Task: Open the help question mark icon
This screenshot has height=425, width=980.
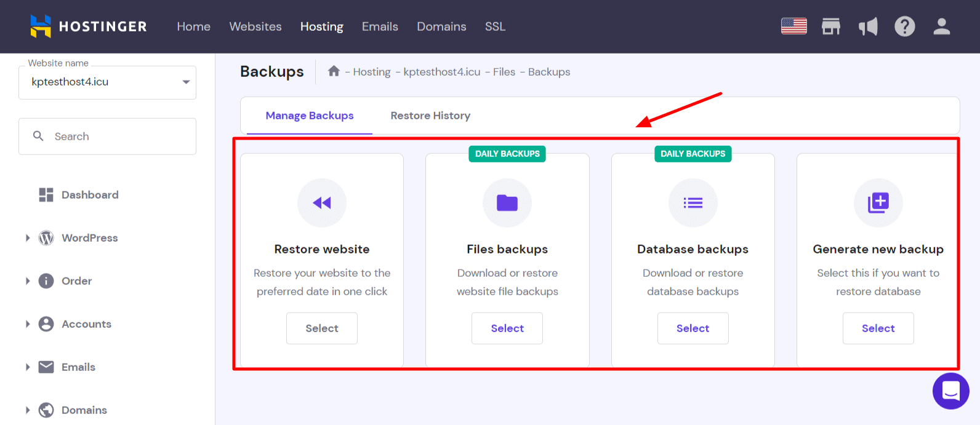Action: (904, 26)
